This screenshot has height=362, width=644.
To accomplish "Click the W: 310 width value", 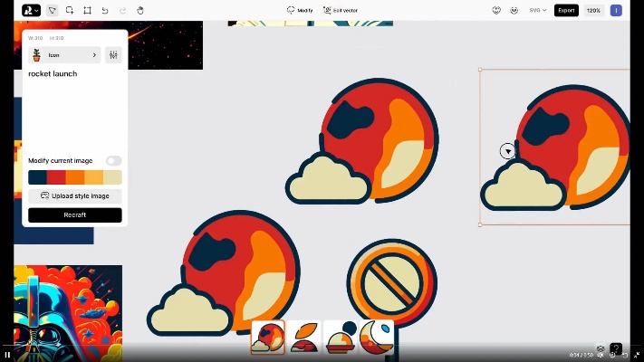I will [35, 38].
